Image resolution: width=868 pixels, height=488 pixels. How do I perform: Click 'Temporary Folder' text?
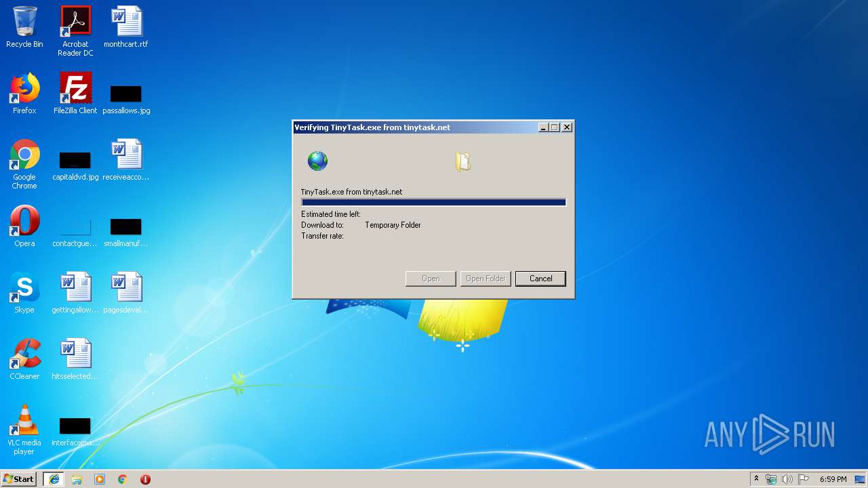[x=393, y=225]
